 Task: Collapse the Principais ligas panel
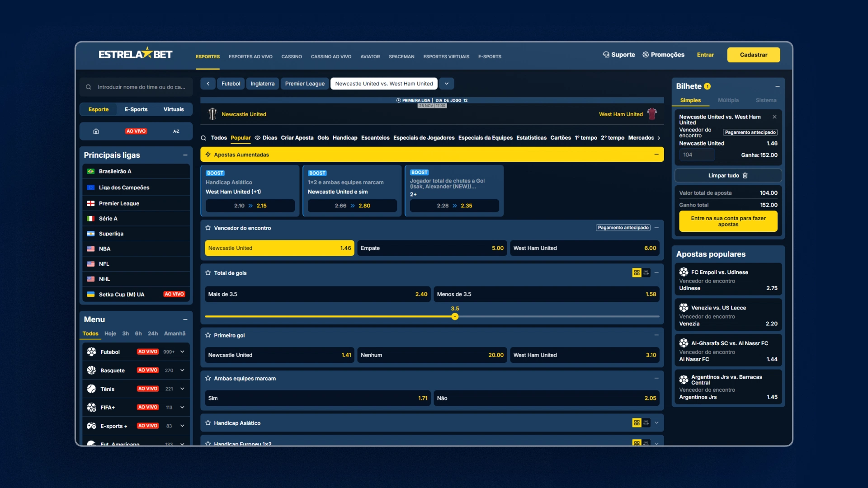coord(185,155)
